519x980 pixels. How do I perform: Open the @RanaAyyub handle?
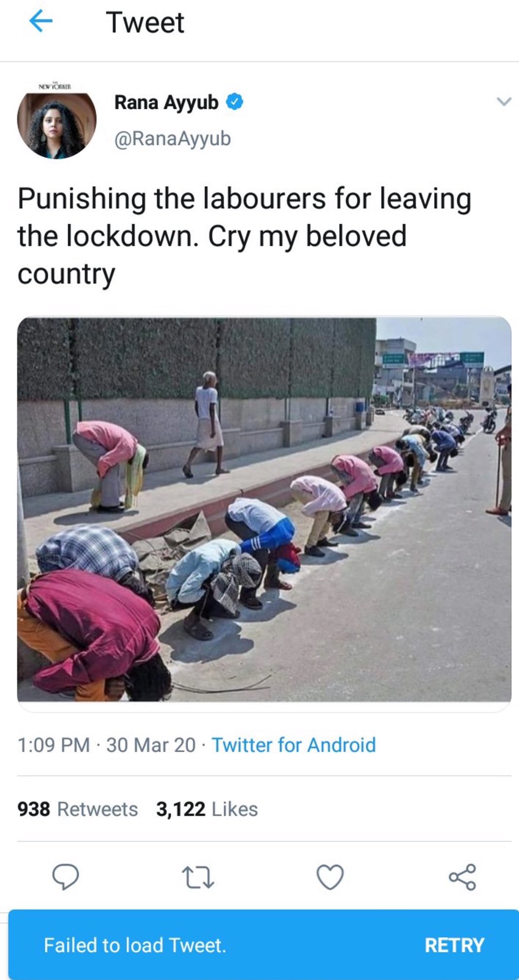pos(172,138)
